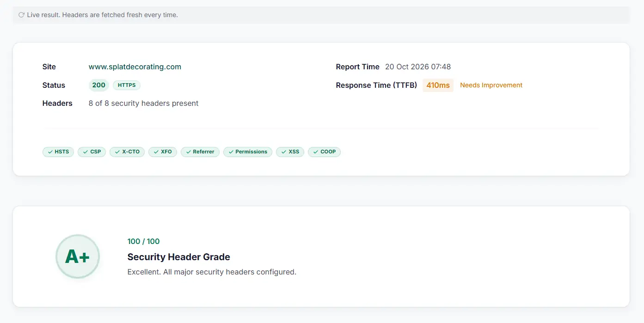
Task: Click the 410ms response time badge
Action: pyautogui.click(x=438, y=85)
